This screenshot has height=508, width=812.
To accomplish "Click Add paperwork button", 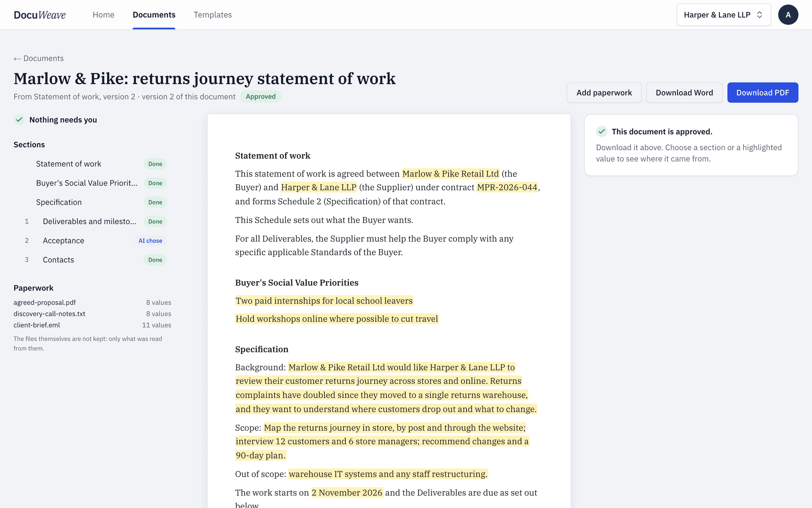I will coord(604,92).
